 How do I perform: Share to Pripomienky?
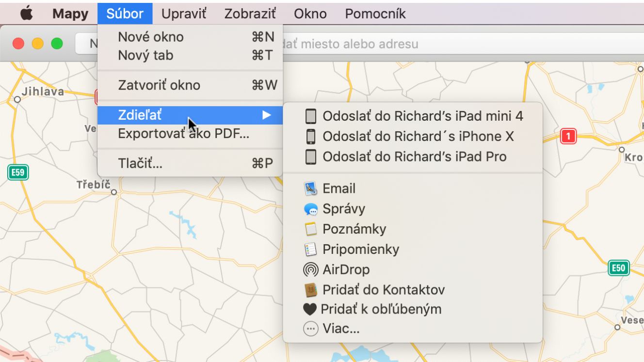tap(413, 250)
